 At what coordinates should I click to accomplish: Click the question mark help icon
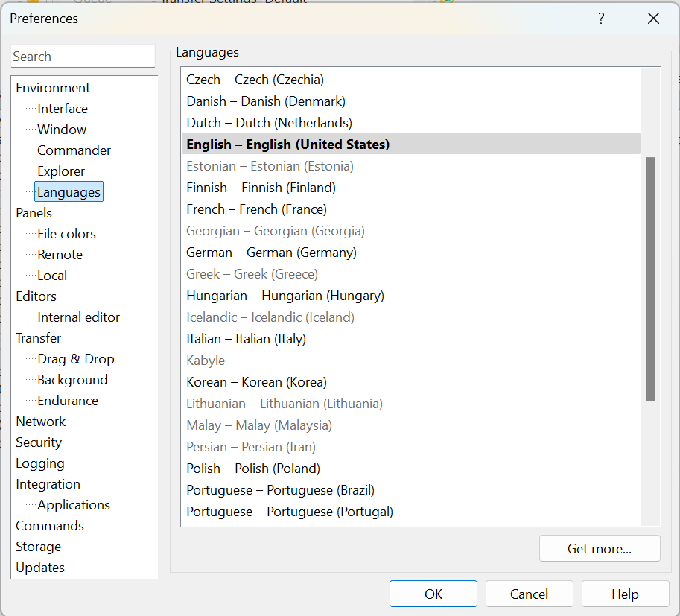point(601,19)
